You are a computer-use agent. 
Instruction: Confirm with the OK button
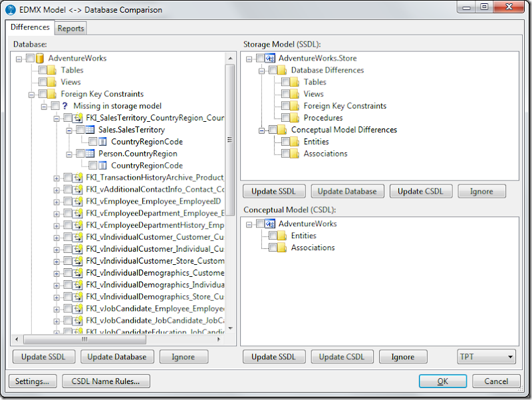[x=442, y=381]
